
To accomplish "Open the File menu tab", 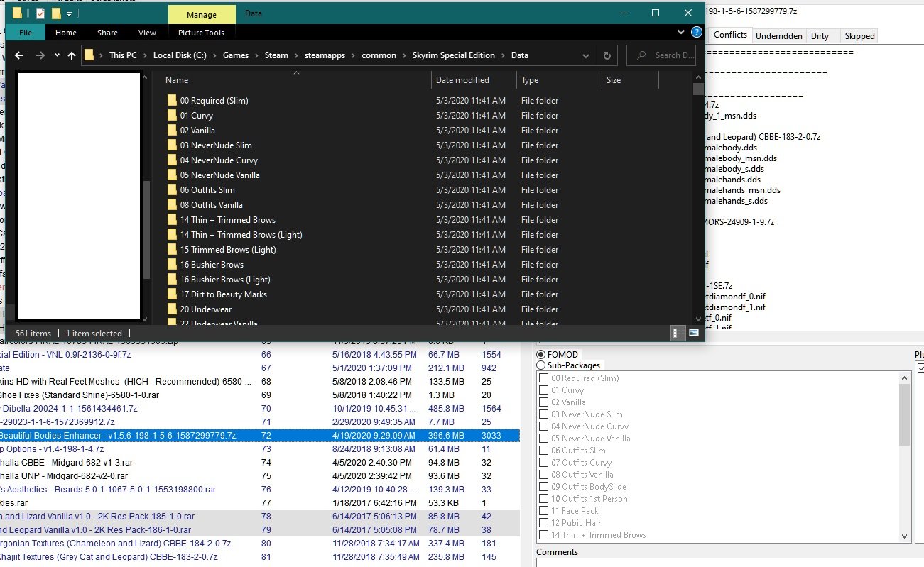I will tap(26, 33).
